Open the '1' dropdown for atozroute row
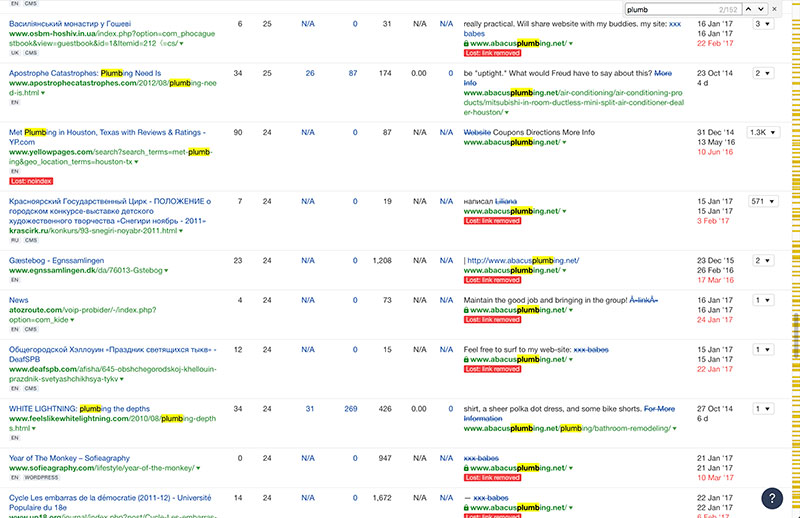Image resolution: width=800 pixels, height=518 pixels. [763, 300]
